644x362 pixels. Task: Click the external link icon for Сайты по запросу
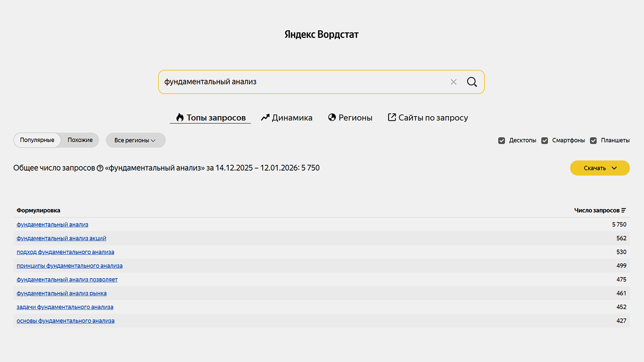pyautogui.click(x=392, y=117)
